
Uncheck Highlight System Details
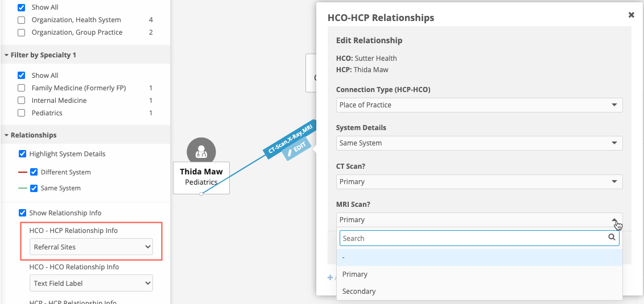coord(23,154)
